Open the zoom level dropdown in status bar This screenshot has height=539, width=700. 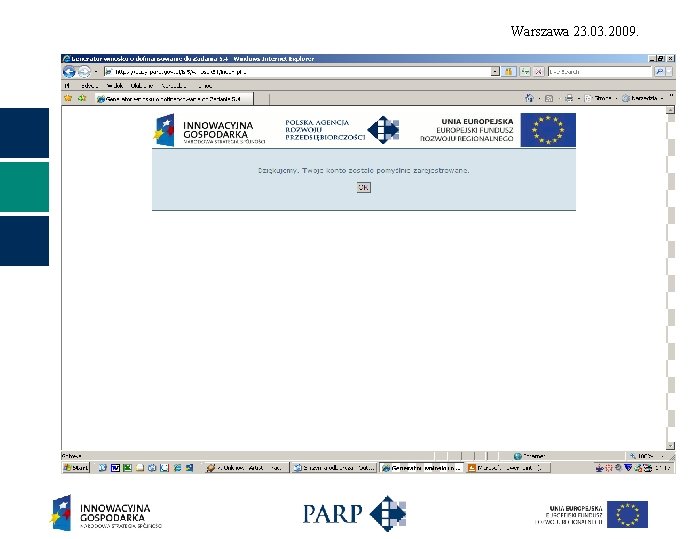[x=662, y=456]
